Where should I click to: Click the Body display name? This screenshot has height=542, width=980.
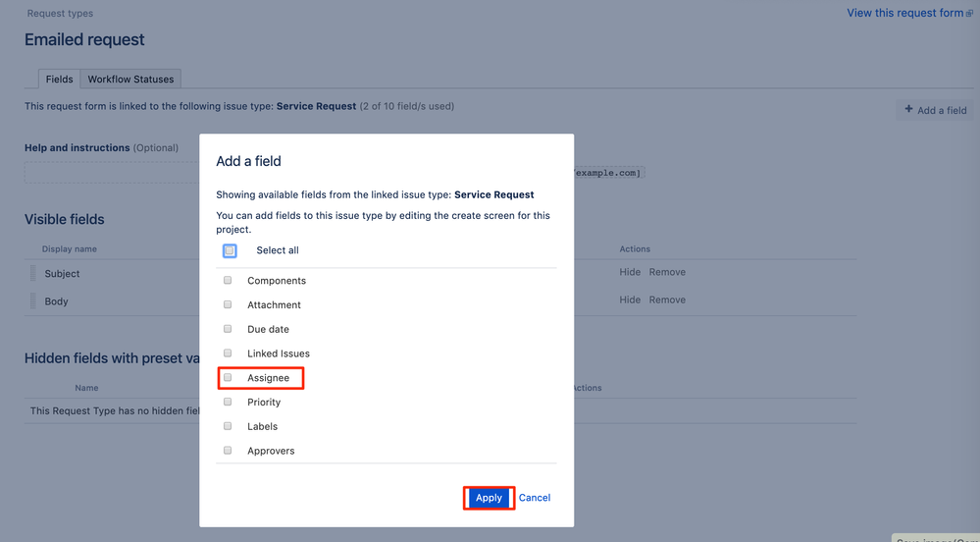pos(56,301)
